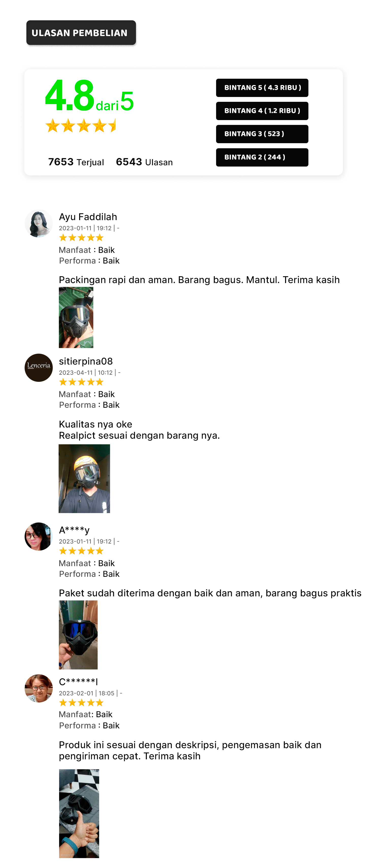Open Ayu Faddilah's mask review photo

coord(76,317)
